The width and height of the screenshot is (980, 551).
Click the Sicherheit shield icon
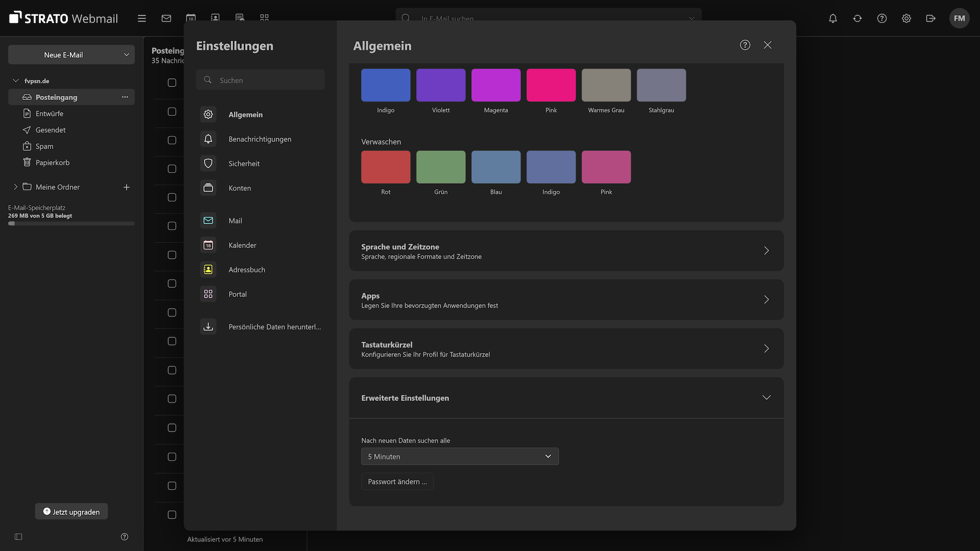coord(208,163)
